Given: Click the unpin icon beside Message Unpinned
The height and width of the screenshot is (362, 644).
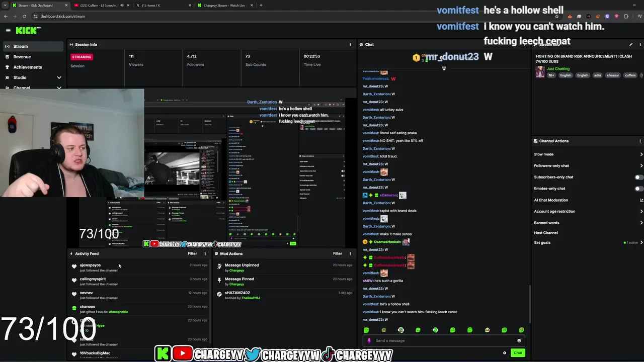Looking at the screenshot, I should [219, 267].
